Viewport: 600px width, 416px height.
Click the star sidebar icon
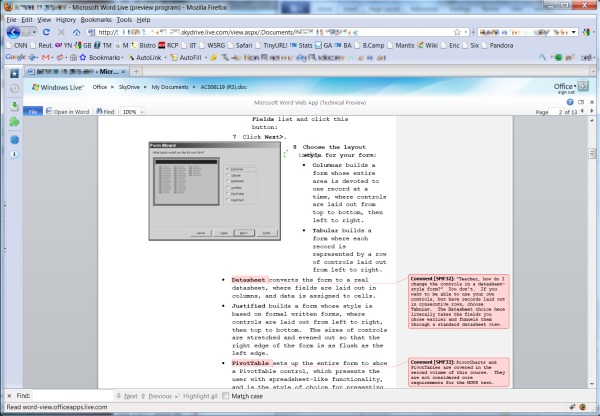pos(15,73)
